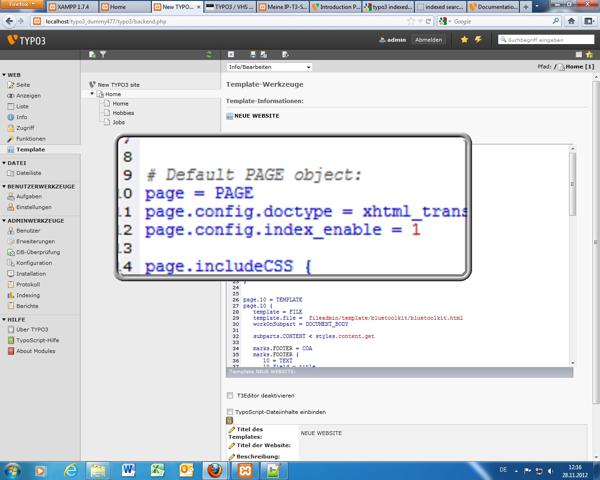Image resolution: width=600 pixels, height=480 pixels.
Task: Open the Template module in sidebar
Action: pos(29,149)
